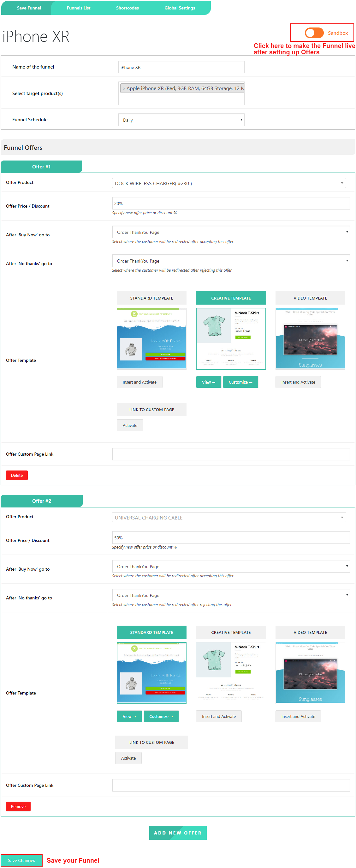The width and height of the screenshot is (356, 868).
Task: Click Offer #2 Standard template thumbnail
Action: pos(151,672)
